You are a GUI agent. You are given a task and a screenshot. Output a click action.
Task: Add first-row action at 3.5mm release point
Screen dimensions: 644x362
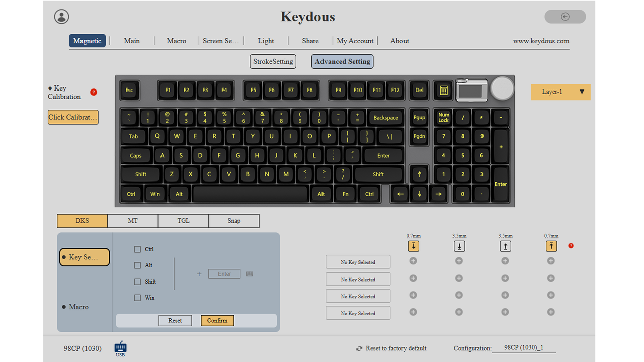click(505, 261)
